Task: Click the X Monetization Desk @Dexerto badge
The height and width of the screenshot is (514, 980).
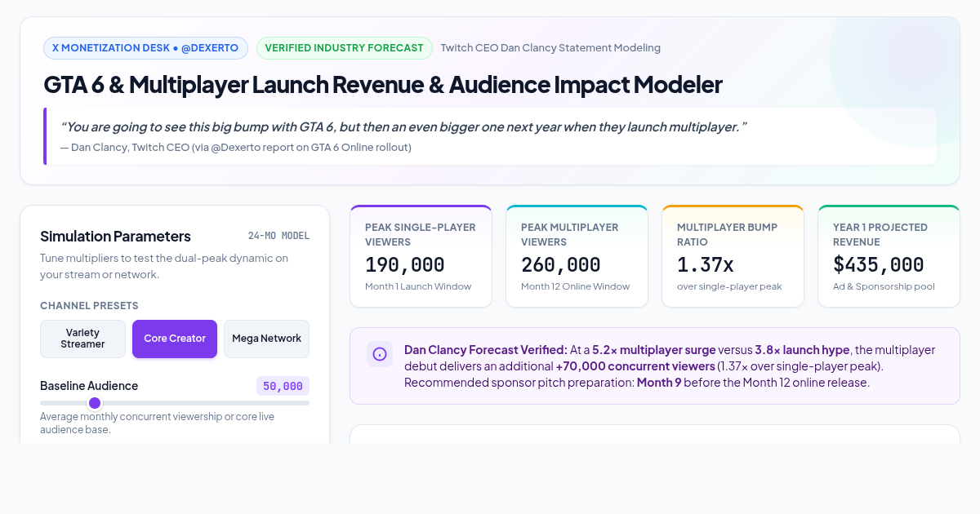Action: pyautogui.click(x=145, y=48)
